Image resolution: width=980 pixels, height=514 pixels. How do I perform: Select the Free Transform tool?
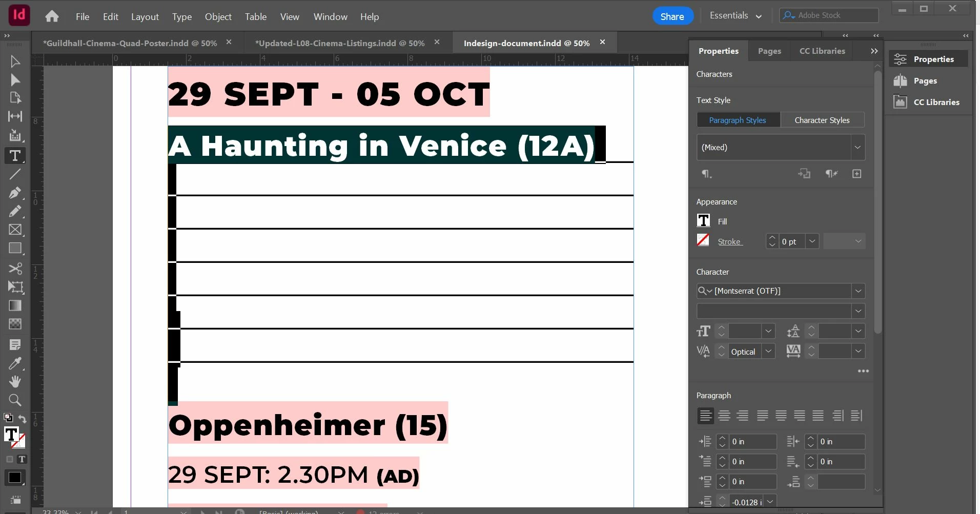pos(15,287)
